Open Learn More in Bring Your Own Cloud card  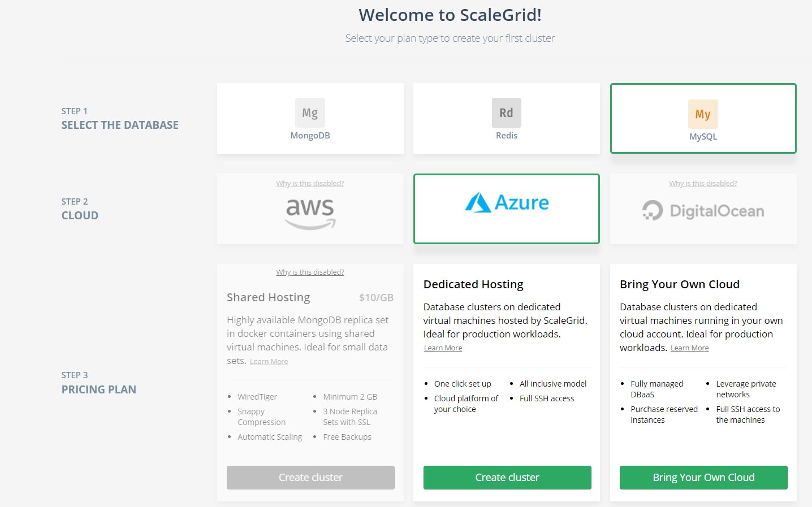coord(690,348)
